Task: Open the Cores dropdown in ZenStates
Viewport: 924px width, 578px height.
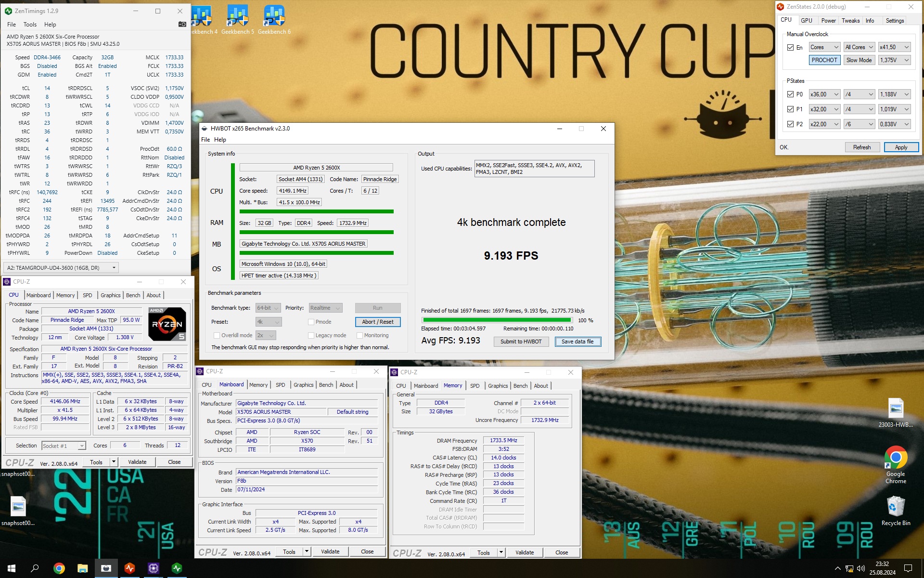Action: tap(824, 47)
